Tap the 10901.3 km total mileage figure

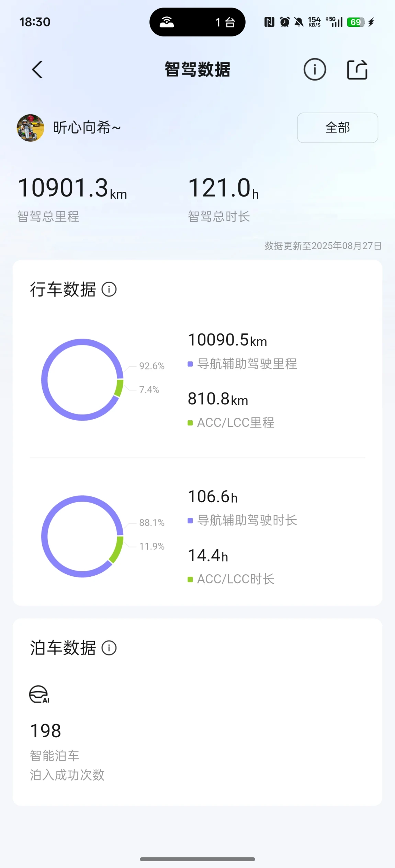pyautogui.click(x=72, y=188)
